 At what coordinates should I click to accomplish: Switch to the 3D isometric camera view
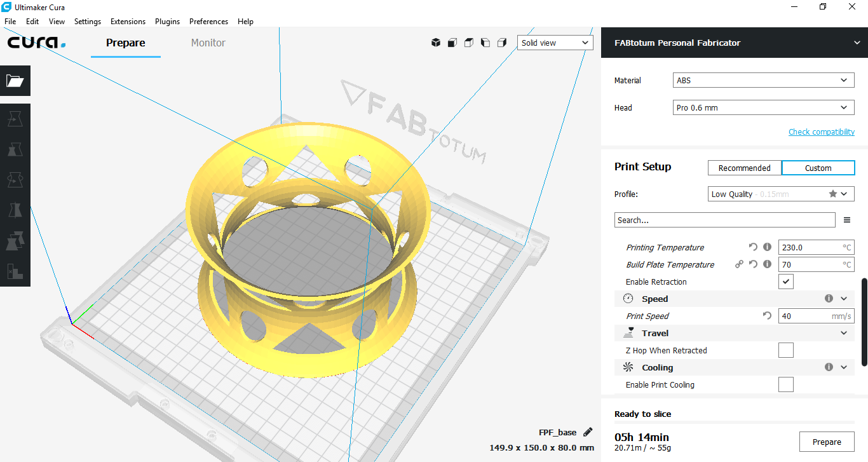click(436, 43)
